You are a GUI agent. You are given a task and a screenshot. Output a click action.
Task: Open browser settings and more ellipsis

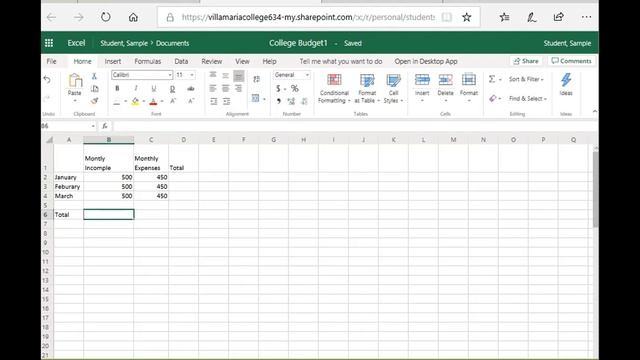pos(586,17)
